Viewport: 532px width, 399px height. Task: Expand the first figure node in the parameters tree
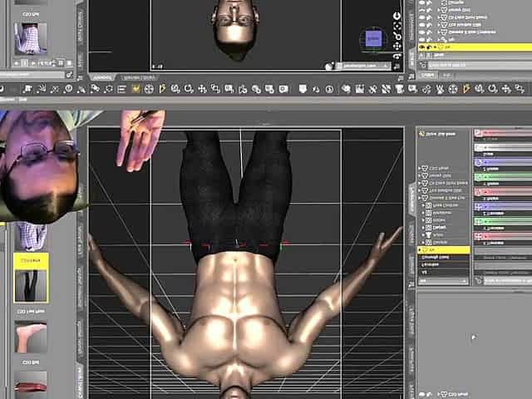tap(420, 167)
